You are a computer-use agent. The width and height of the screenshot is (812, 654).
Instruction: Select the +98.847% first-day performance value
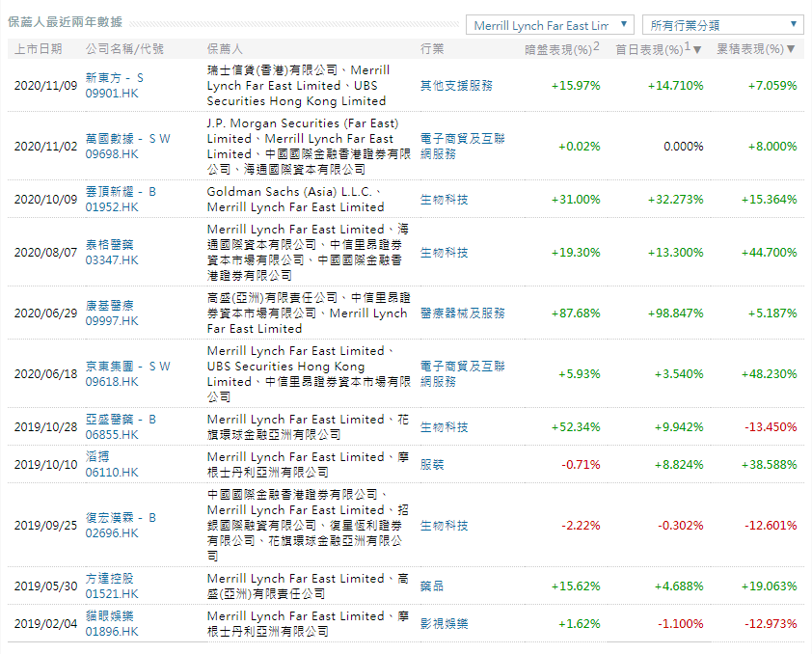pos(675,313)
